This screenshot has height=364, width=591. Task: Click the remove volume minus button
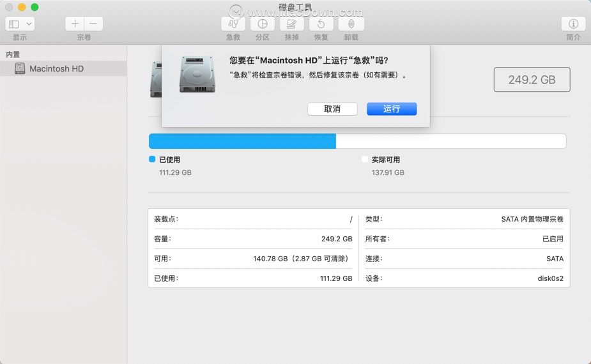[93, 24]
